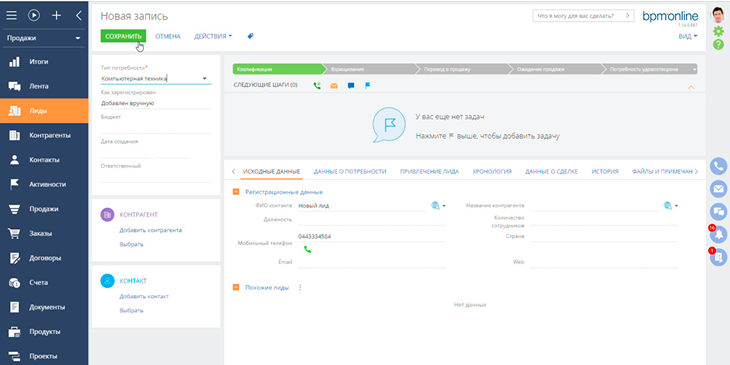Image resolution: width=730 pixels, height=365 pixels.
Task: Click the globe search icon beside Название контрагента
Action: (668, 205)
